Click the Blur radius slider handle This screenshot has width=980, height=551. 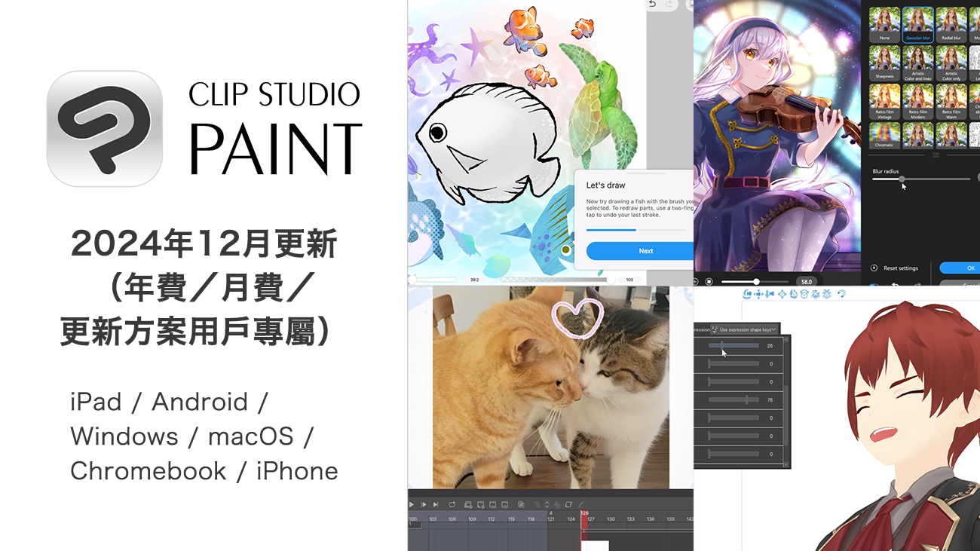click(x=902, y=179)
